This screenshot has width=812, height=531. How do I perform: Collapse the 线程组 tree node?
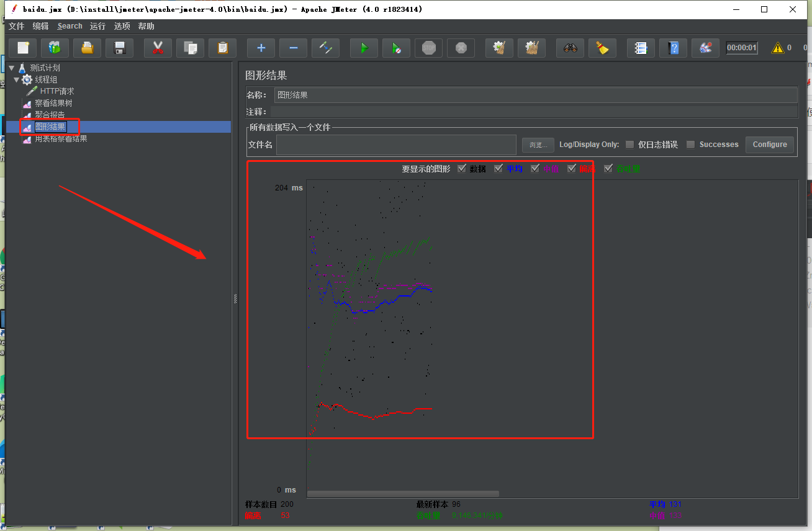click(x=17, y=79)
